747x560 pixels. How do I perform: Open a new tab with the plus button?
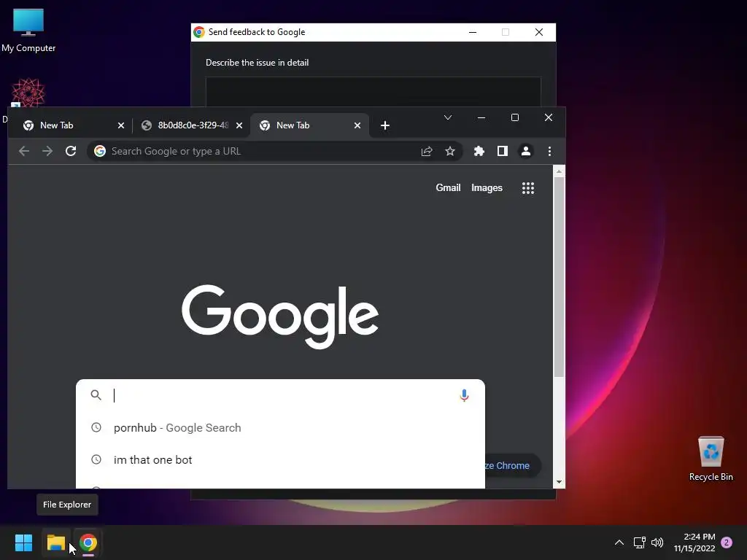385,125
